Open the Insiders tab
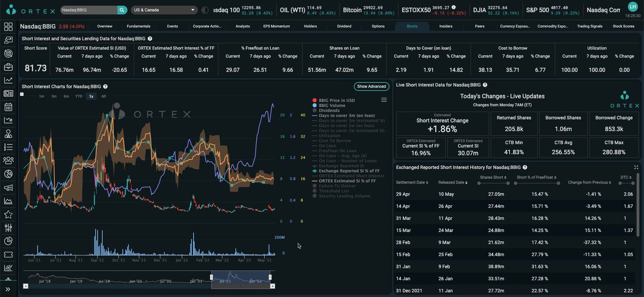The width and height of the screenshot is (644, 297). tap(445, 26)
